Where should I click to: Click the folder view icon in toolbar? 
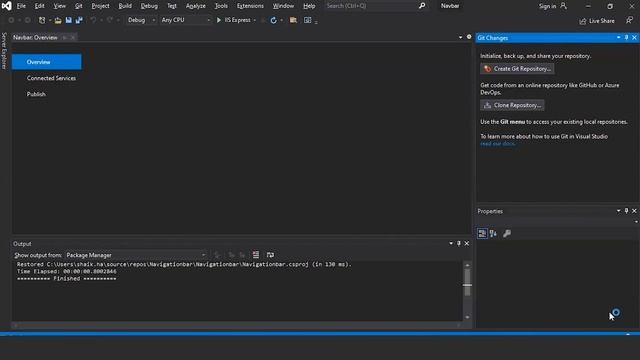293,20
